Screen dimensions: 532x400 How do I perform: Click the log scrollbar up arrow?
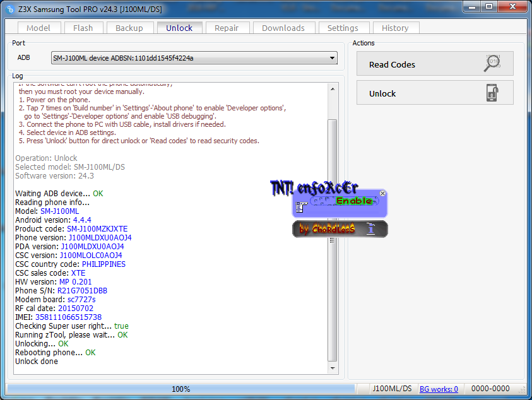coord(333,89)
